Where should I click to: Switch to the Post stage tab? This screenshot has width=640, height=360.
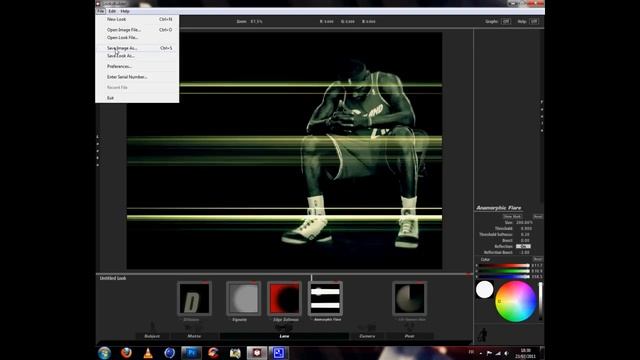[x=409, y=336]
